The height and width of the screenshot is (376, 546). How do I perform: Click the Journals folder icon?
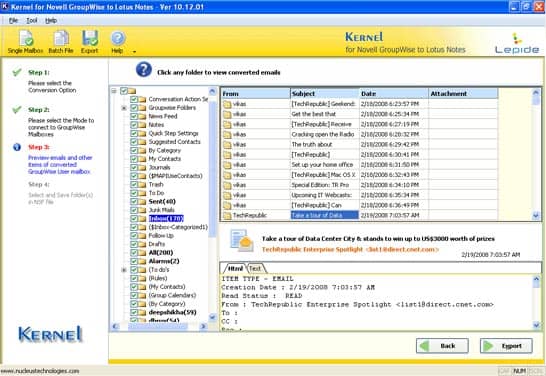click(142, 167)
